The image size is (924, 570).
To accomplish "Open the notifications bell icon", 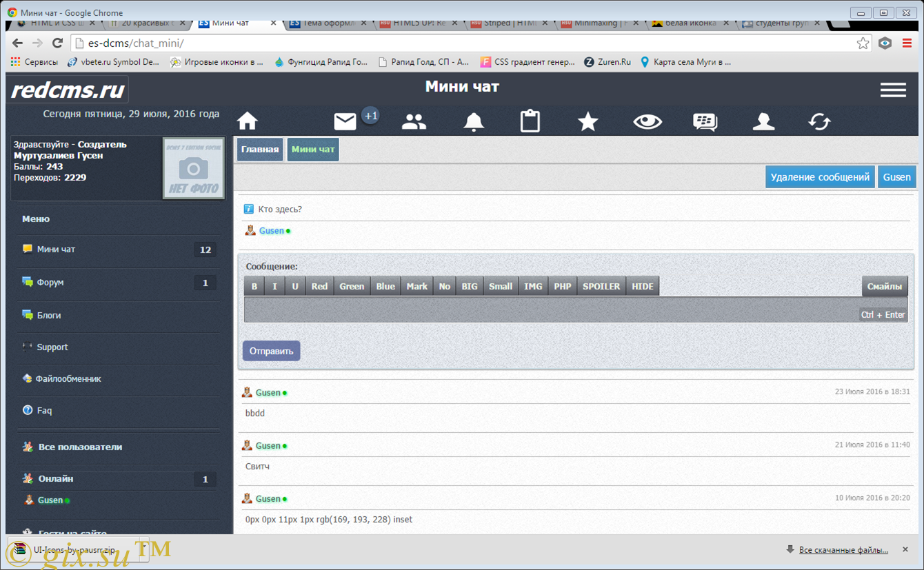I will pos(473,122).
